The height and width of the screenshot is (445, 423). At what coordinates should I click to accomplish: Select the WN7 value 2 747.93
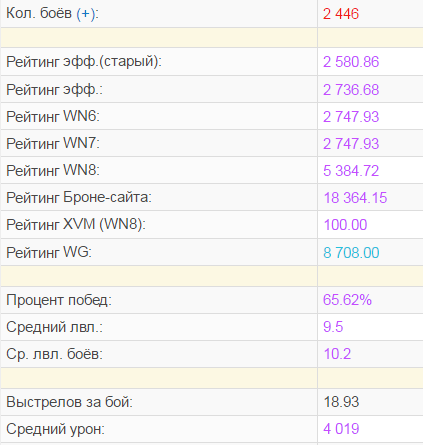[351, 144]
